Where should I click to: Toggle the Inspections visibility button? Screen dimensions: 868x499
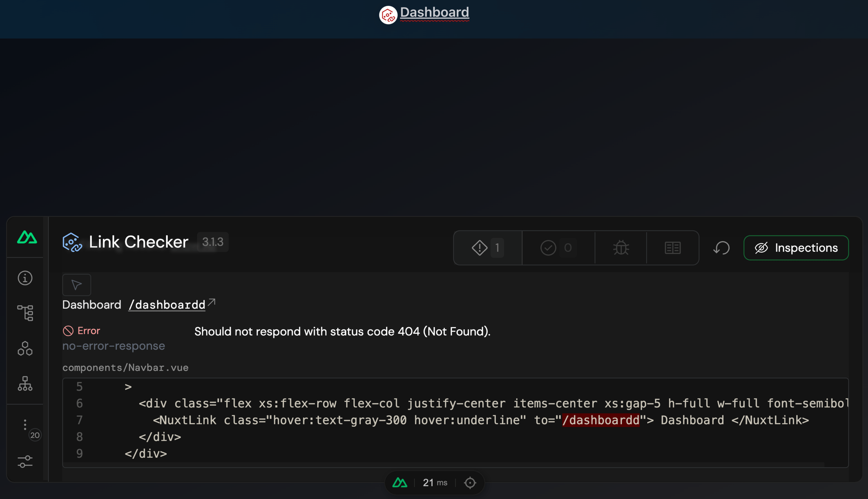coord(796,248)
